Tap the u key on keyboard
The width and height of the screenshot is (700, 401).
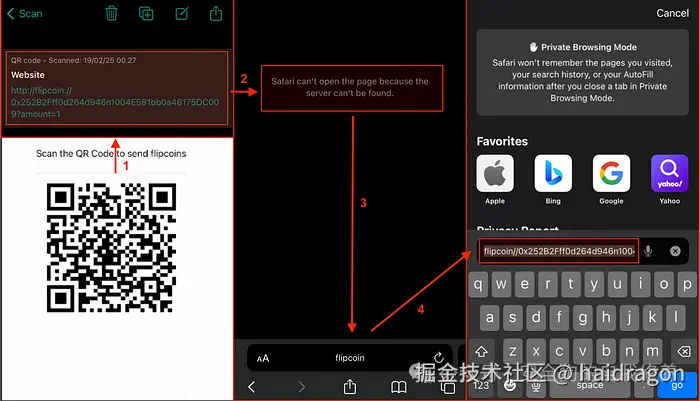[x=617, y=284]
